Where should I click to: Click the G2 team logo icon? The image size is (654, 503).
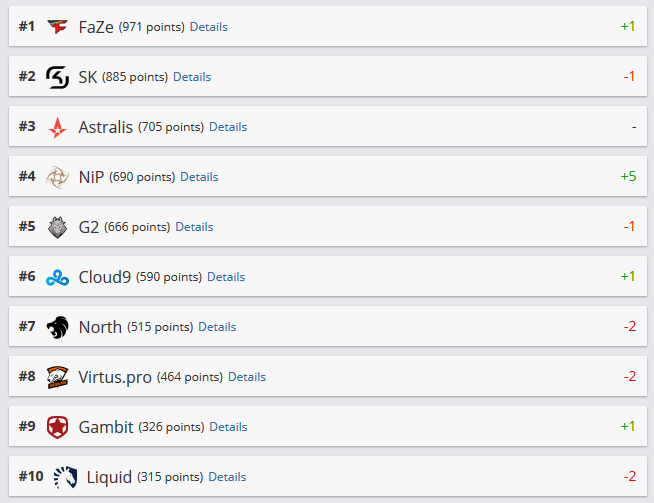point(57,227)
